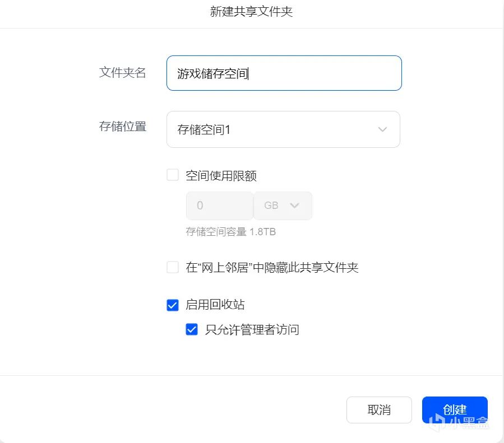Screen dimensions: 504x443
Task: Click the 文件夹名 field label
Action: (123, 73)
